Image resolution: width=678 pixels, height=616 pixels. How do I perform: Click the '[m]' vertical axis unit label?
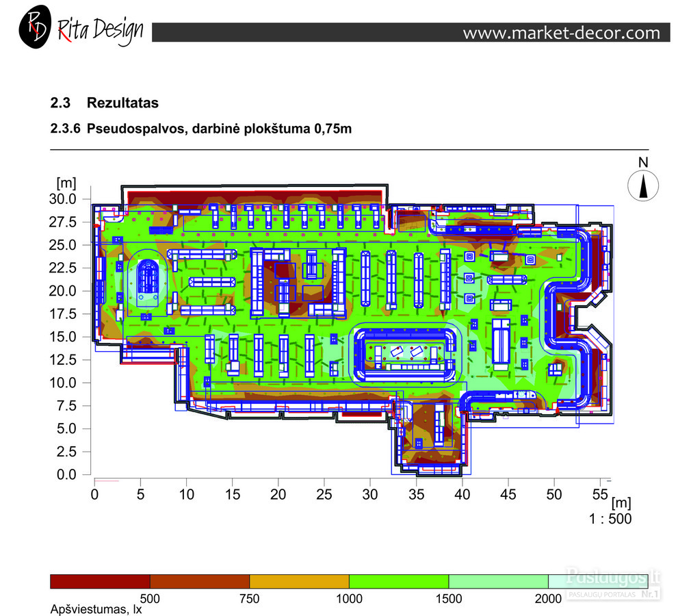66,183
